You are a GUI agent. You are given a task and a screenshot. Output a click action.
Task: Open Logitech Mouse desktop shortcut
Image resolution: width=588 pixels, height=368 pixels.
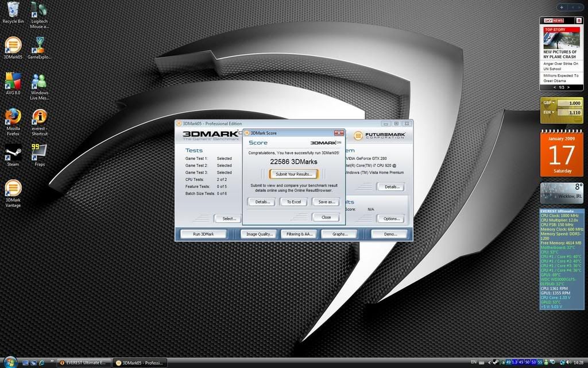click(x=39, y=15)
